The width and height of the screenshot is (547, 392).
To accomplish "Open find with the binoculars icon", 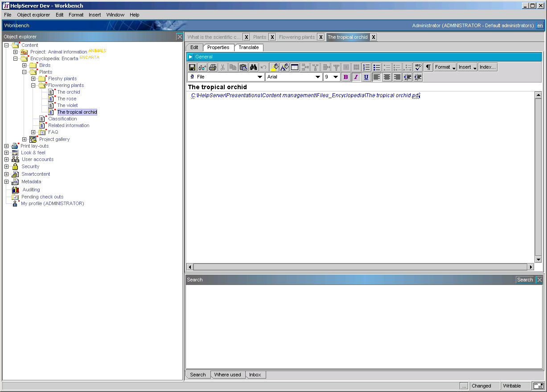I will (x=253, y=67).
